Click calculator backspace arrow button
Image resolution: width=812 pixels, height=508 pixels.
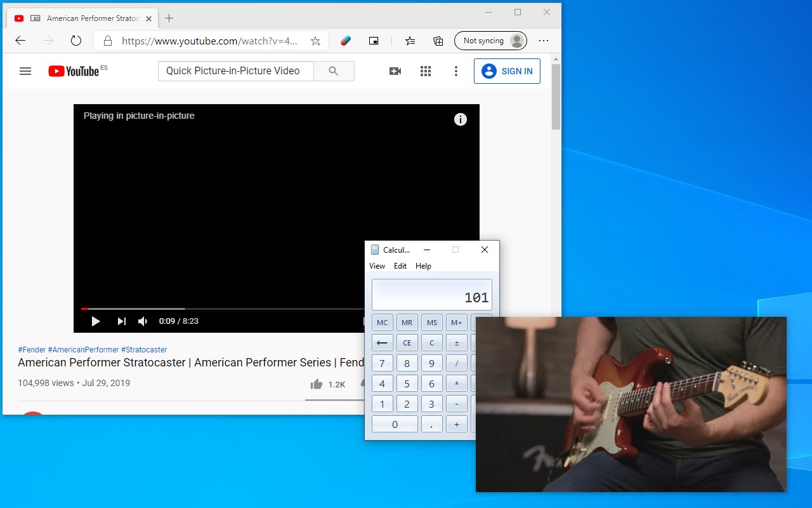tap(382, 343)
